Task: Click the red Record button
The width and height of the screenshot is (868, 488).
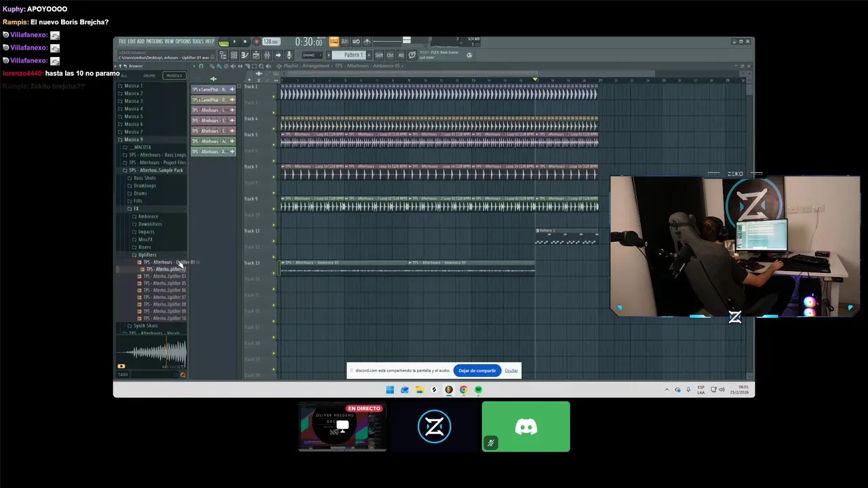Action: (256, 41)
